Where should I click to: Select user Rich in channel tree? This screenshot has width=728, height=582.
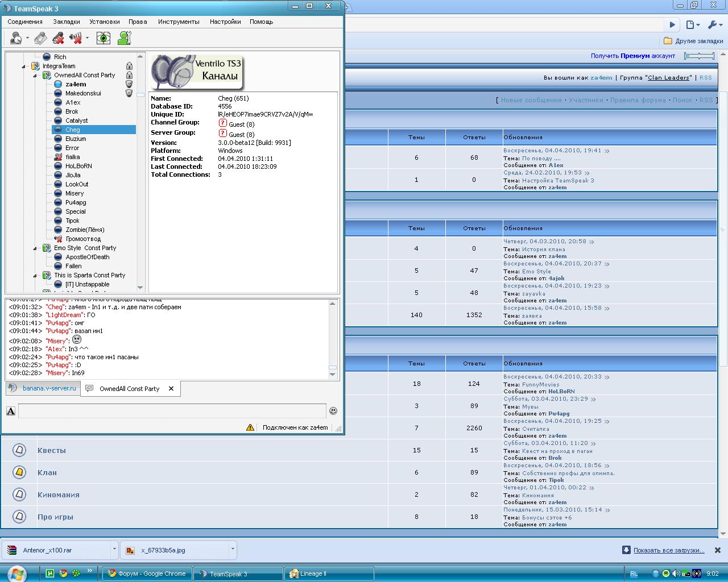click(x=60, y=57)
